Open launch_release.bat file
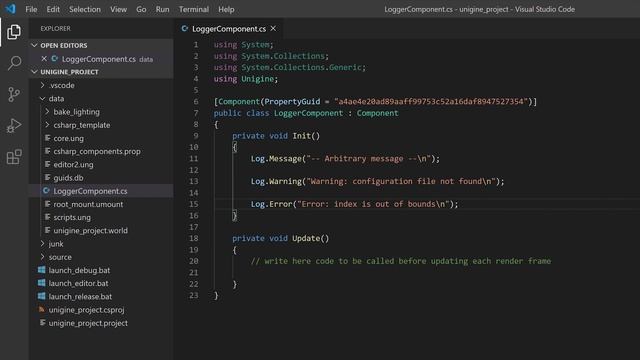This screenshot has height=360, width=640. (x=80, y=296)
